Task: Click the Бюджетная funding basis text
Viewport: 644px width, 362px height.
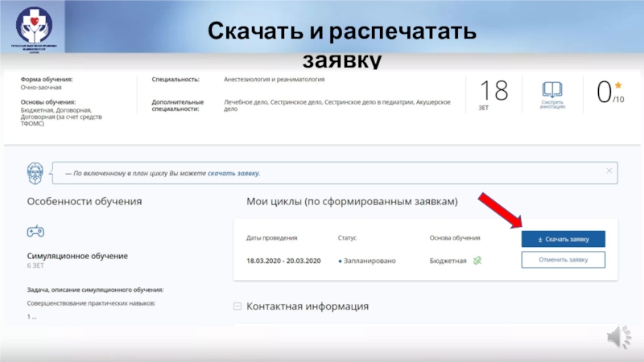Action: (x=448, y=261)
